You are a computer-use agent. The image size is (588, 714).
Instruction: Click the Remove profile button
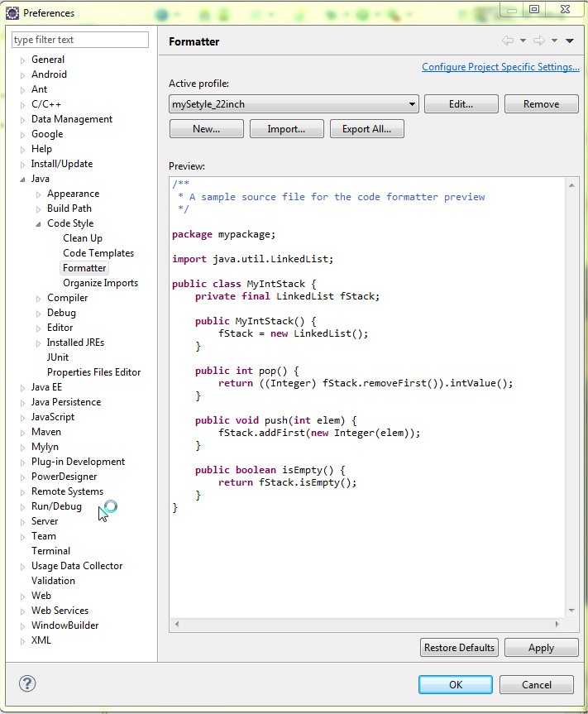541,103
